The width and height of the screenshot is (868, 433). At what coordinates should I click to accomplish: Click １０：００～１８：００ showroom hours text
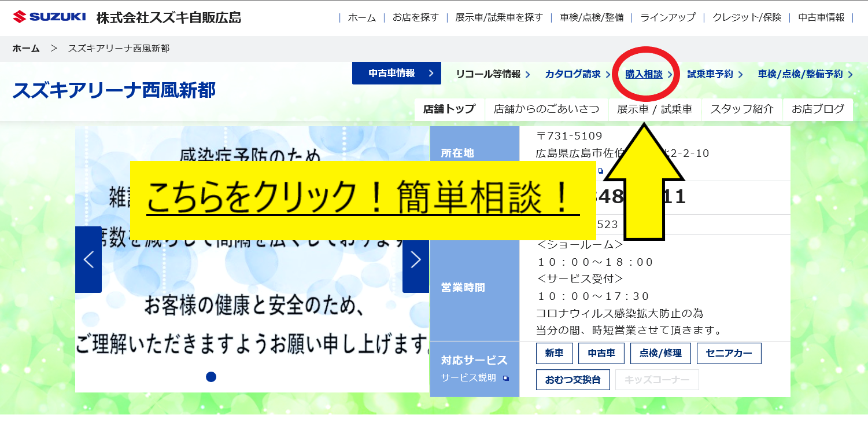point(595,262)
